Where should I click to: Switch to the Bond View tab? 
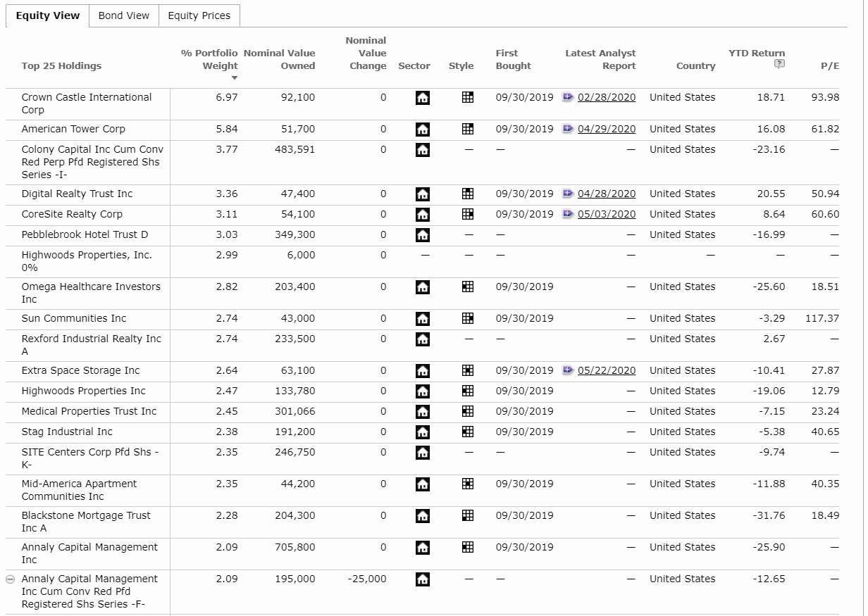[124, 15]
